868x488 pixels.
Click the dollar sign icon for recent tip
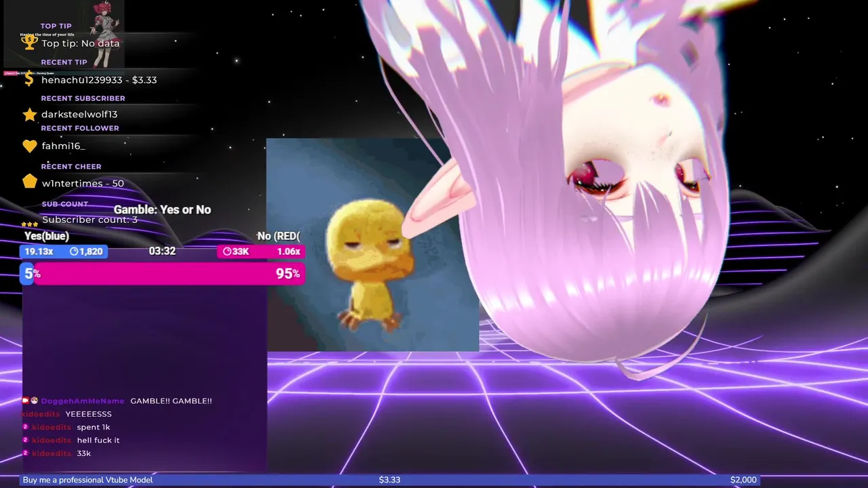[x=28, y=79]
